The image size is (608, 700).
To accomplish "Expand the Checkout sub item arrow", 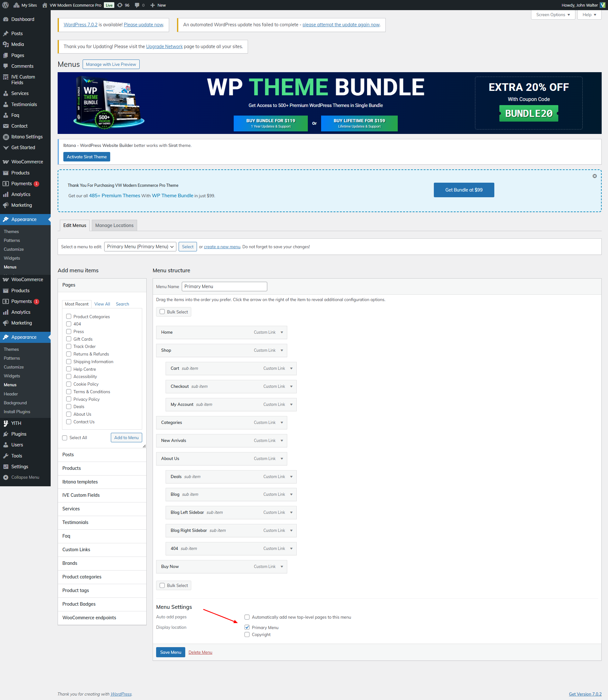I will tap(291, 387).
